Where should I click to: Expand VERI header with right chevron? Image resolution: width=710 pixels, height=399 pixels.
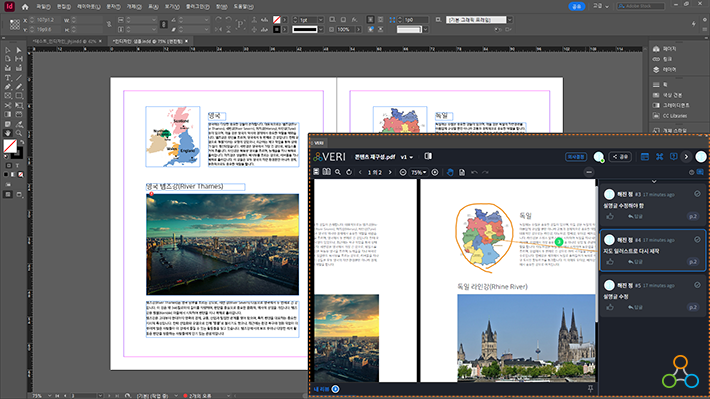(686, 157)
